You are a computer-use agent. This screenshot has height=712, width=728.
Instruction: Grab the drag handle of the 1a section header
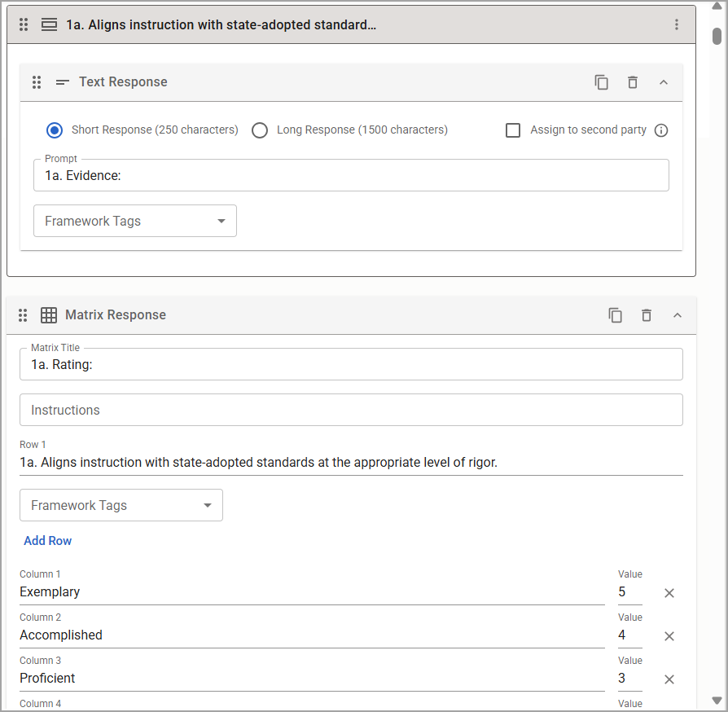point(24,24)
